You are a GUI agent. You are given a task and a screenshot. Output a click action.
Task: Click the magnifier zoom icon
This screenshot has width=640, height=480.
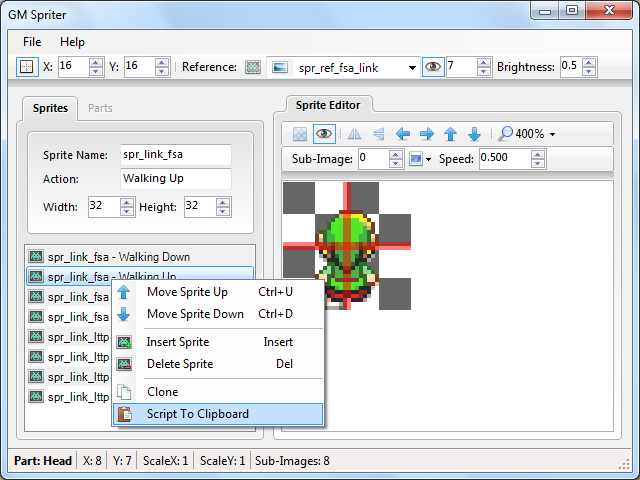click(505, 134)
